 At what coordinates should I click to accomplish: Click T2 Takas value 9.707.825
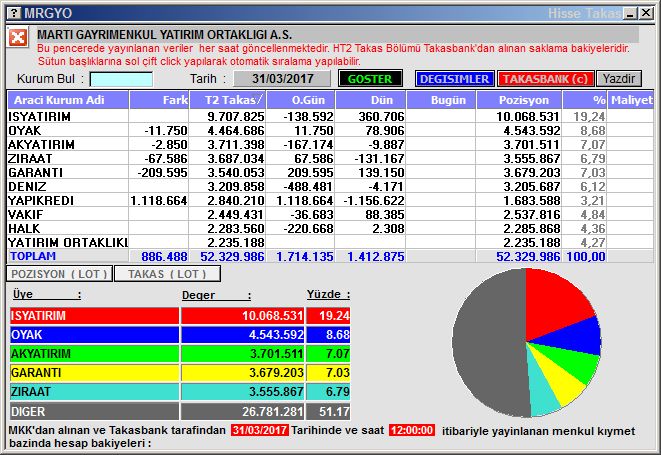[x=236, y=117]
